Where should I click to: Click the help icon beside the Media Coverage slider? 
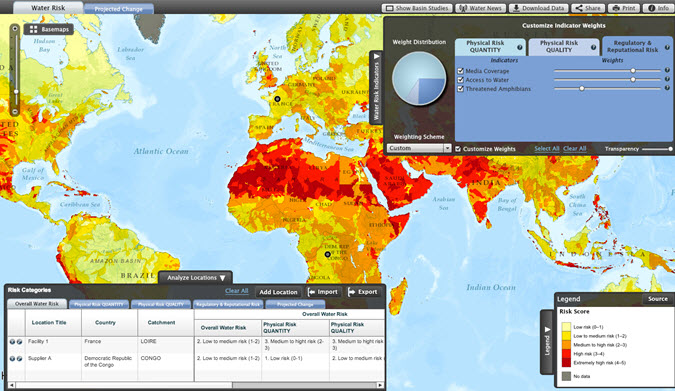(667, 70)
